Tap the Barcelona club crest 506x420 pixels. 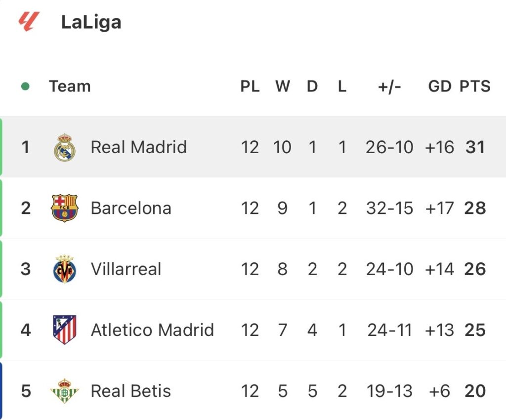tap(65, 208)
